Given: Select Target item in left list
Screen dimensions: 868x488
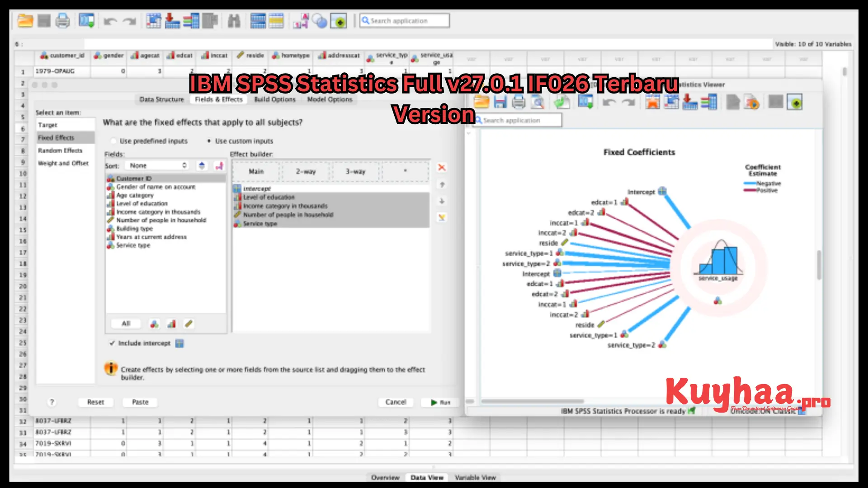Looking at the screenshot, I should (66, 125).
